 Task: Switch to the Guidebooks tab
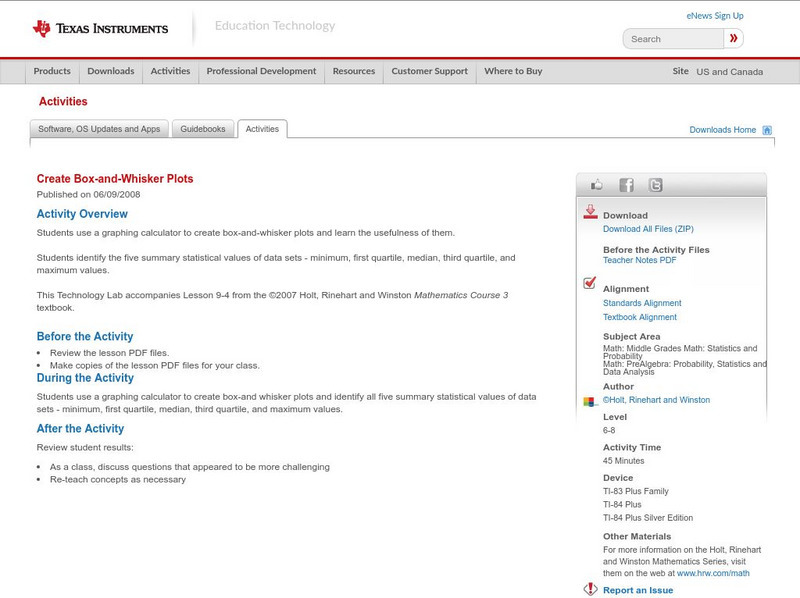pos(203,129)
